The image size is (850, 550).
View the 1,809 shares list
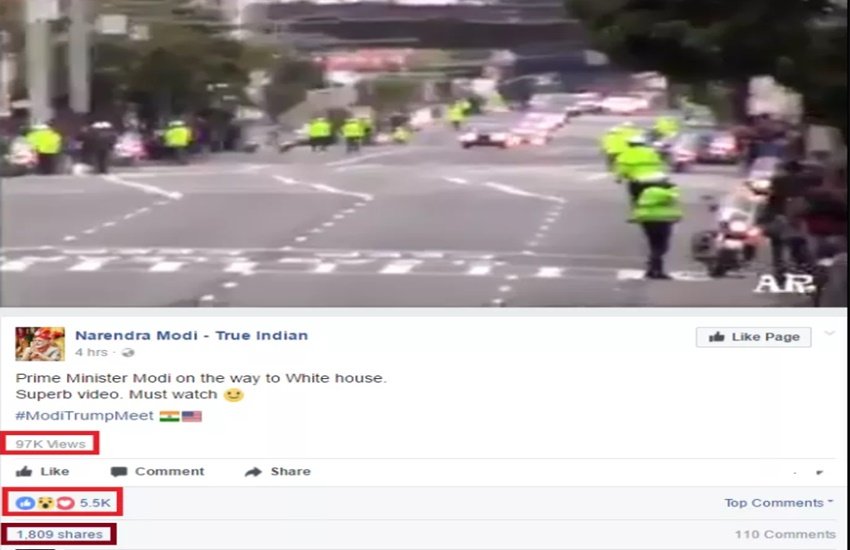pyautogui.click(x=59, y=534)
